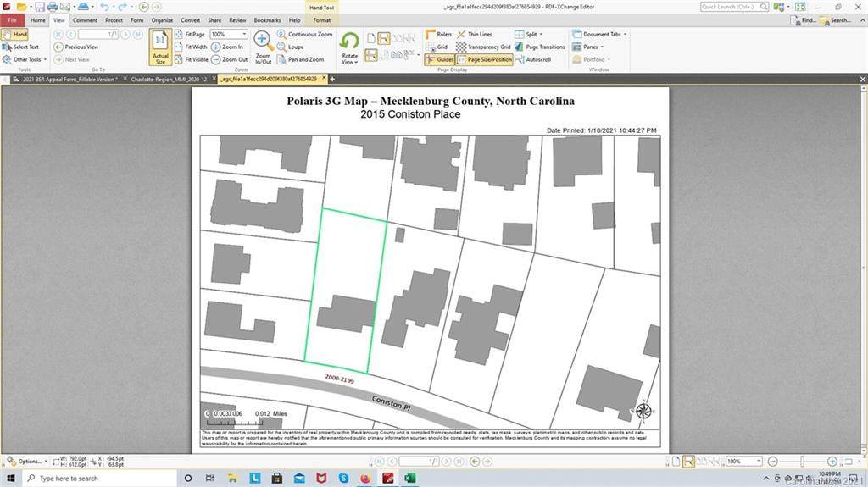Open the Panes dropdown
Screen dimensions: 868x487
[x=588, y=47]
